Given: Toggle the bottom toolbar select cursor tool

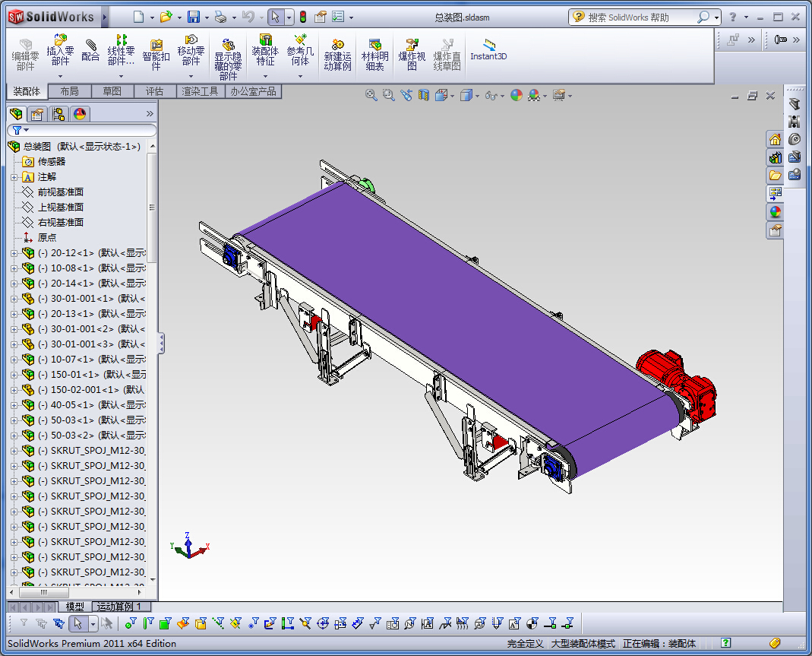Looking at the screenshot, I should 77,623.
